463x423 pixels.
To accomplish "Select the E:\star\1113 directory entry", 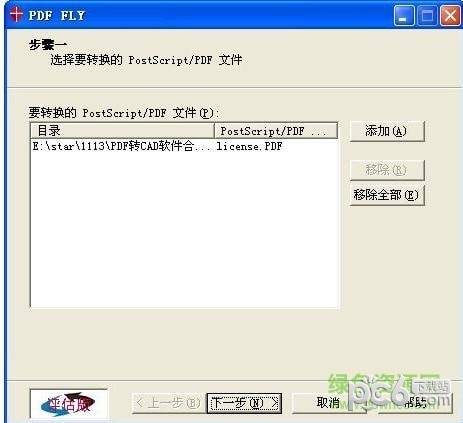I will pyautogui.click(x=122, y=146).
